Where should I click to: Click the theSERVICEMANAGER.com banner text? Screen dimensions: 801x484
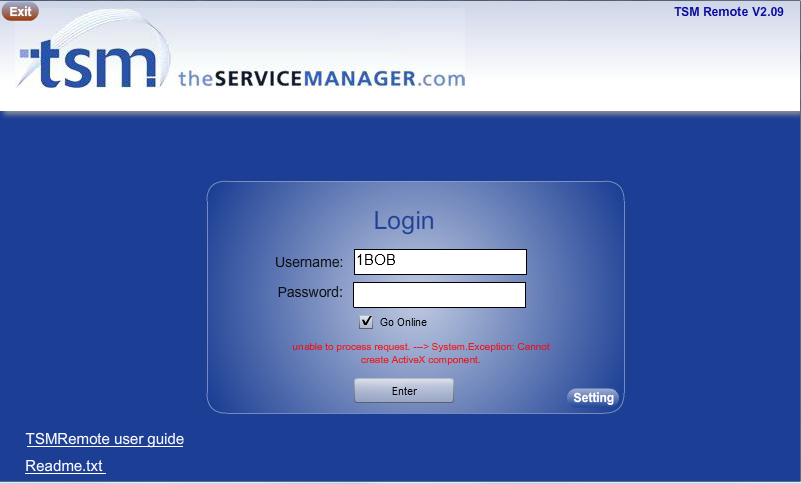[322, 79]
